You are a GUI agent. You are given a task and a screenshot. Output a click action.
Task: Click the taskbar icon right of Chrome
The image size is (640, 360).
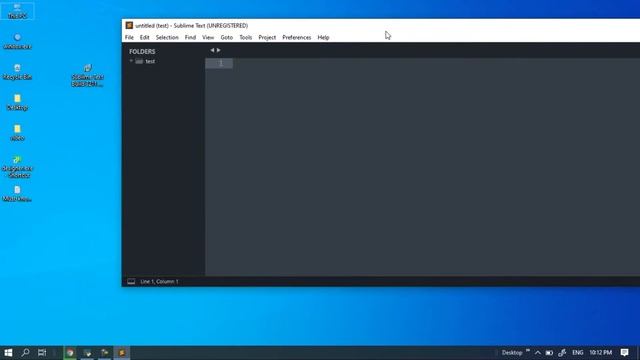click(87, 353)
